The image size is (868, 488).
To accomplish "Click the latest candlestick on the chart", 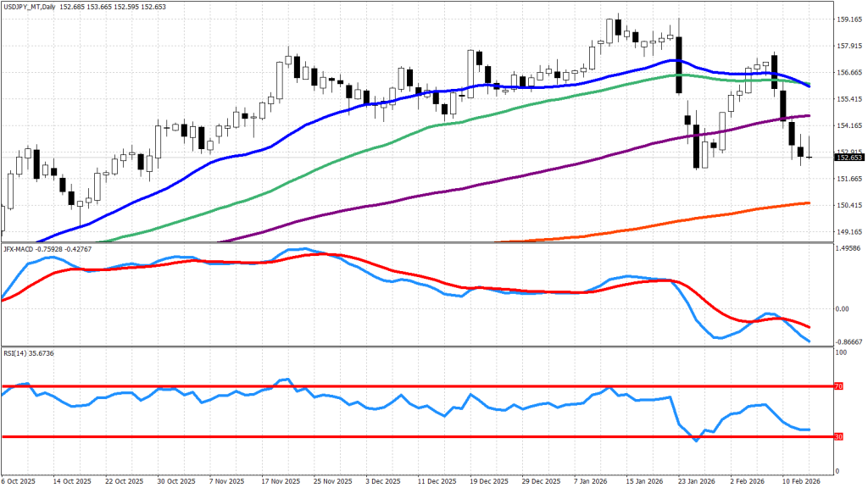I will tap(810, 156).
